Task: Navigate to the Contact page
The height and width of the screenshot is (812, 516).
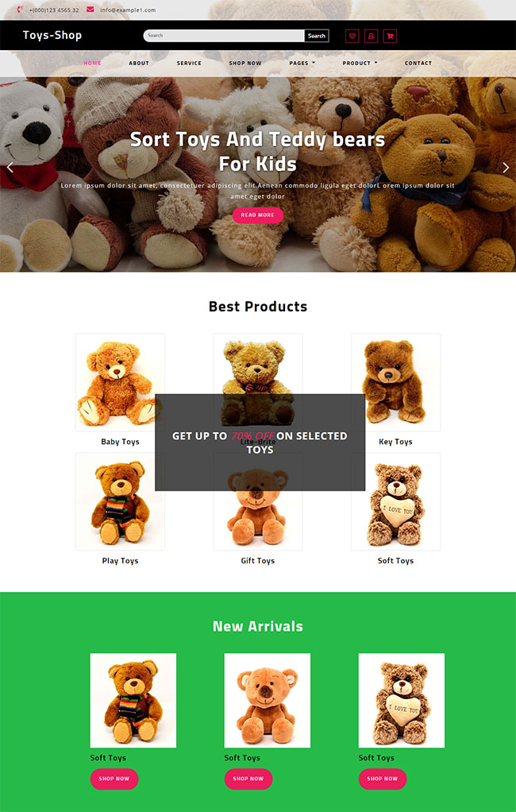Action: pos(418,64)
